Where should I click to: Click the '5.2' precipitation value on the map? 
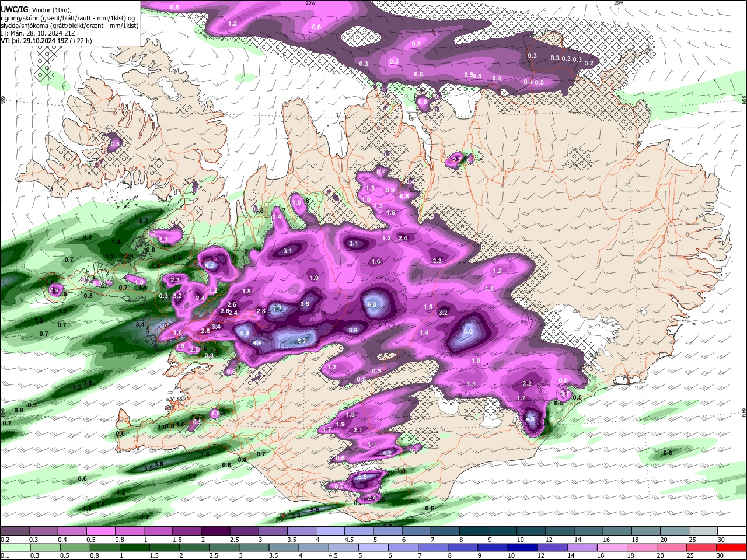(210, 265)
